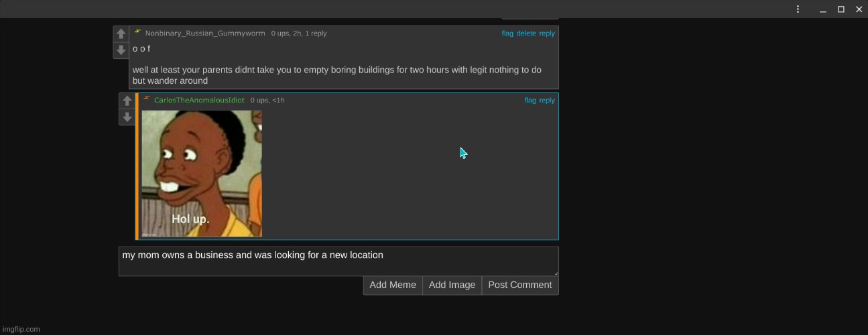The height and width of the screenshot is (335, 868).
Task: Click the Add Meme button
Action: click(x=393, y=285)
